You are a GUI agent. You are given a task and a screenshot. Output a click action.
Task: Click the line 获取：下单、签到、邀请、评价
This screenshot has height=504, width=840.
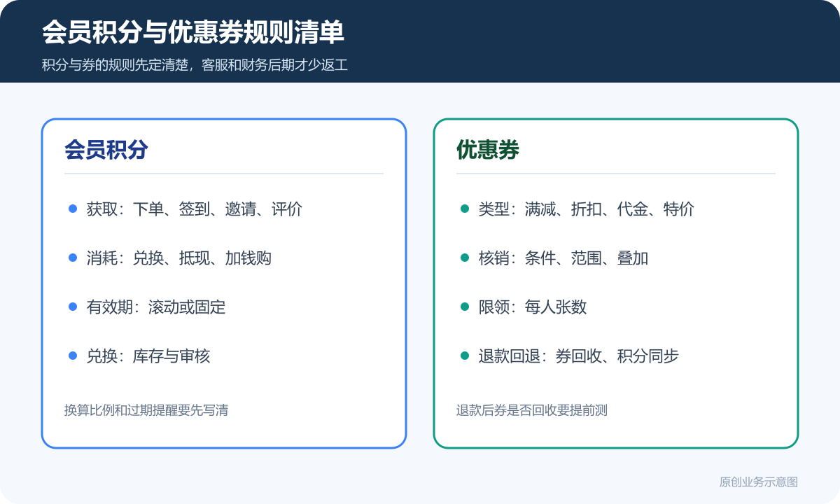click(195, 209)
